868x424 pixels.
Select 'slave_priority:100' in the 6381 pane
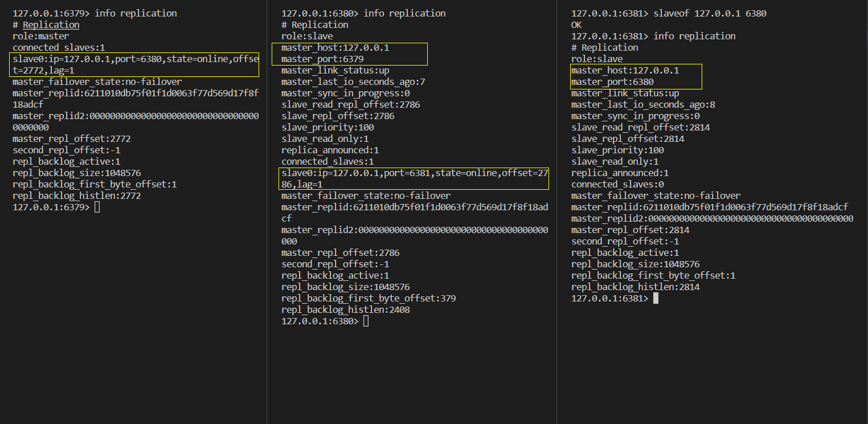(x=617, y=150)
